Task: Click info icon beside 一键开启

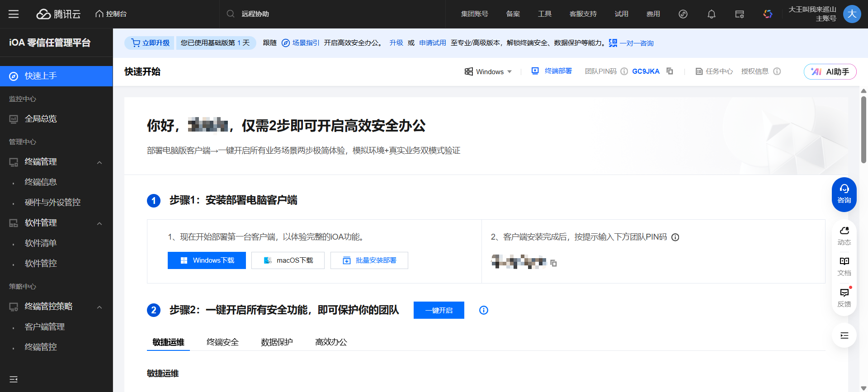Action: click(484, 310)
